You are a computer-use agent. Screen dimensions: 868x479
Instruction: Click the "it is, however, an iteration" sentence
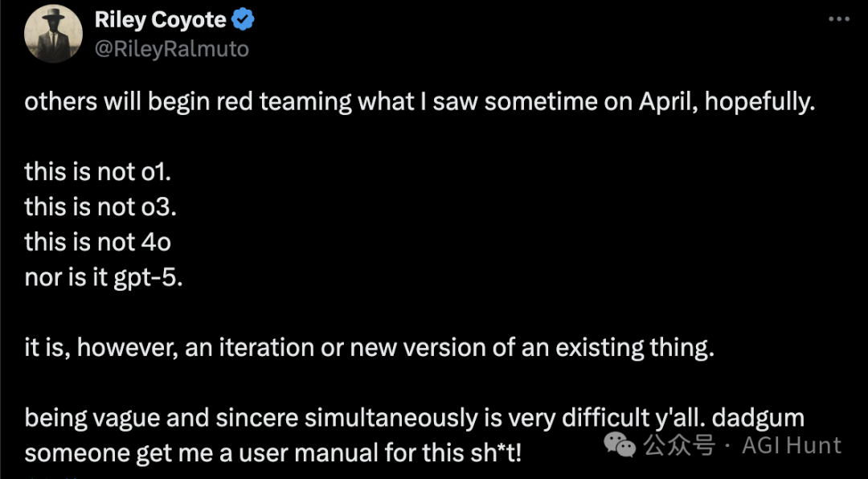[370, 348]
